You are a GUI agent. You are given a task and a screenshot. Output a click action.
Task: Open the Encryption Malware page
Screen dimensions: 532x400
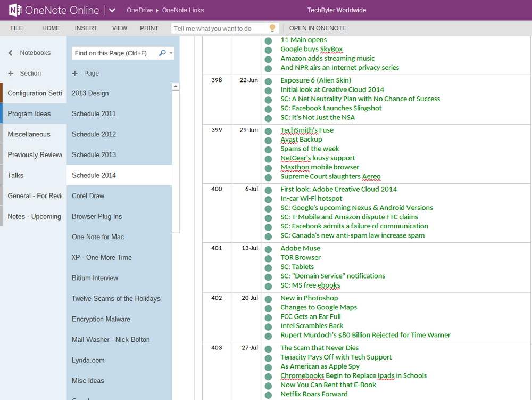click(119, 319)
